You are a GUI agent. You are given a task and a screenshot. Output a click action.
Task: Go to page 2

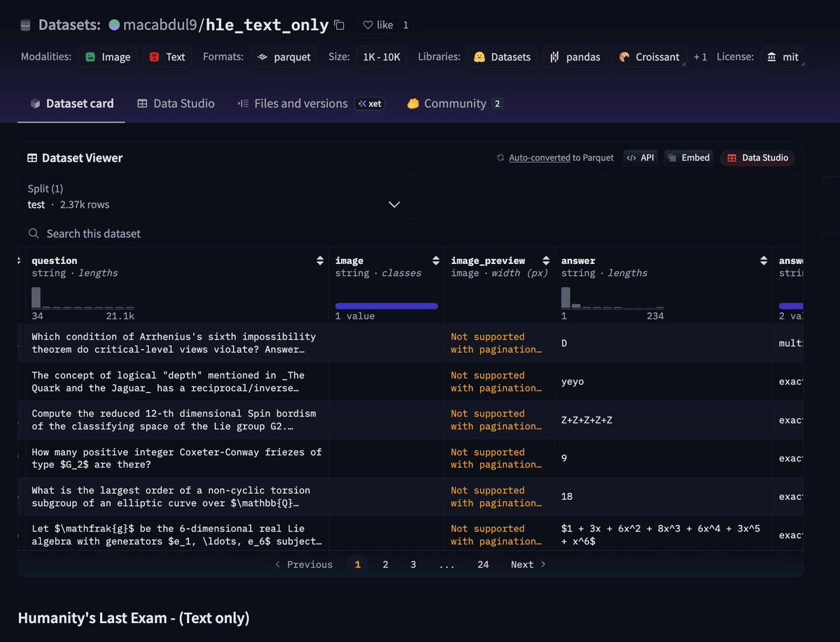(x=385, y=564)
